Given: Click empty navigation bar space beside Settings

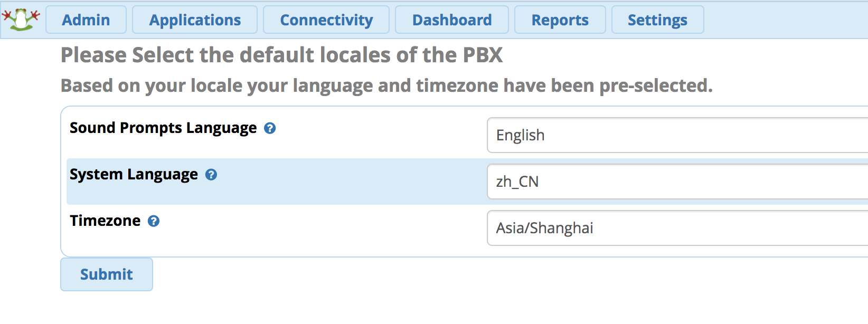Looking at the screenshot, I should (787, 20).
